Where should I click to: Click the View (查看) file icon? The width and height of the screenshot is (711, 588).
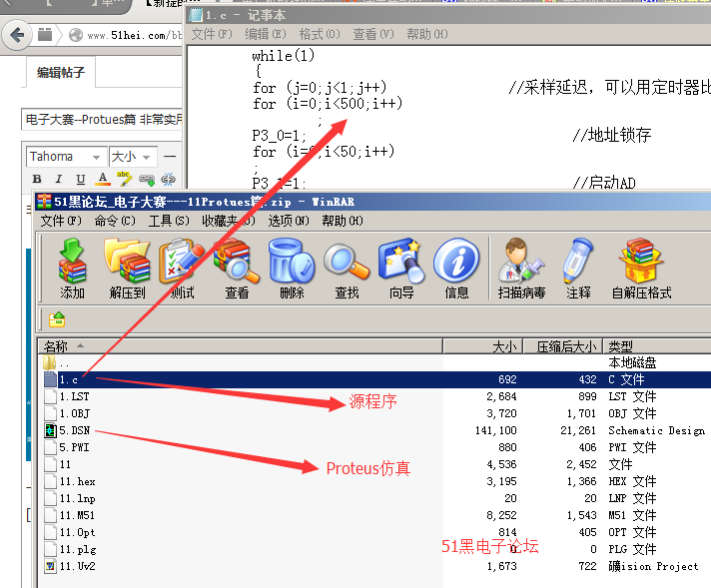[237, 269]
